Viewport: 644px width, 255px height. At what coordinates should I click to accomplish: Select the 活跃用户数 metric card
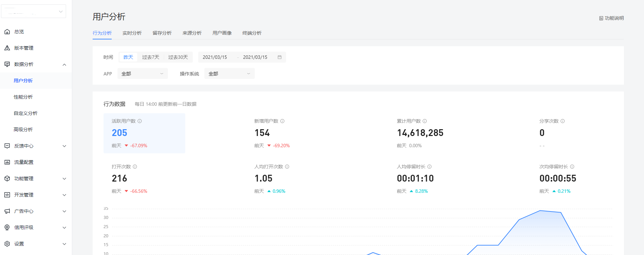click(x=144, y=133)
